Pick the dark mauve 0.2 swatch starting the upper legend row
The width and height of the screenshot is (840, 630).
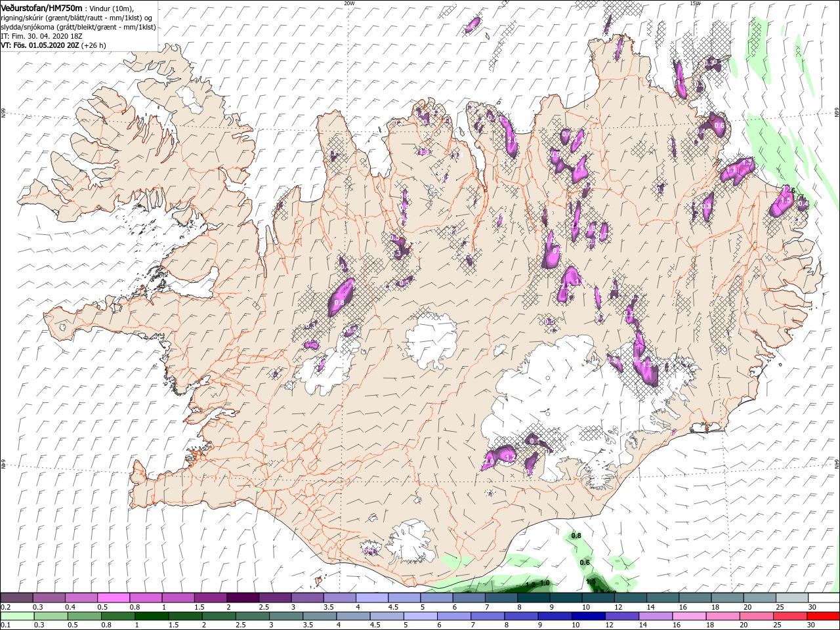tap(16, 598)
